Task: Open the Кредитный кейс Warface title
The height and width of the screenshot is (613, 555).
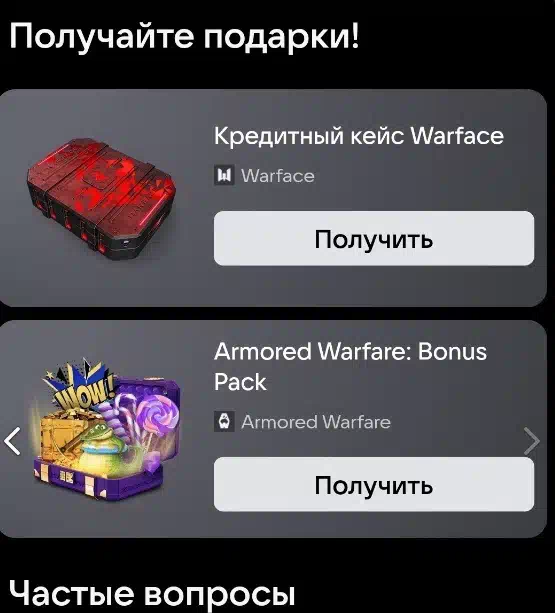Action: click(x=358, y=136)
